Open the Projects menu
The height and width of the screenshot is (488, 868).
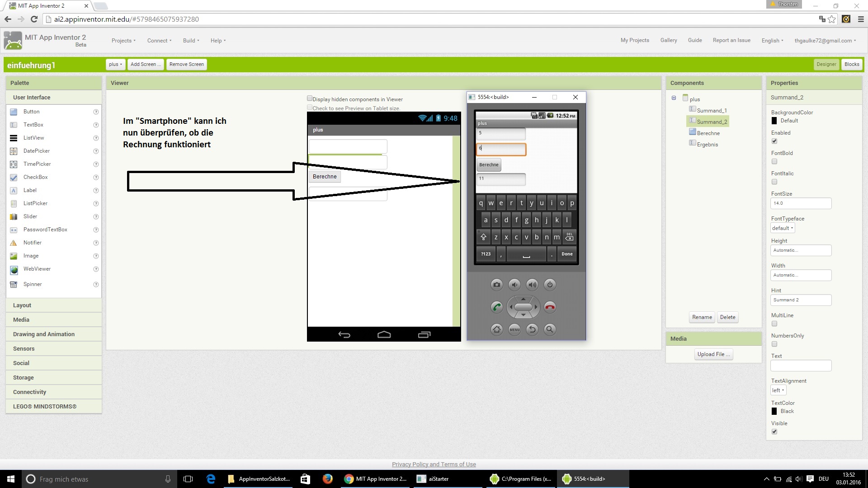tap(123, 41)
